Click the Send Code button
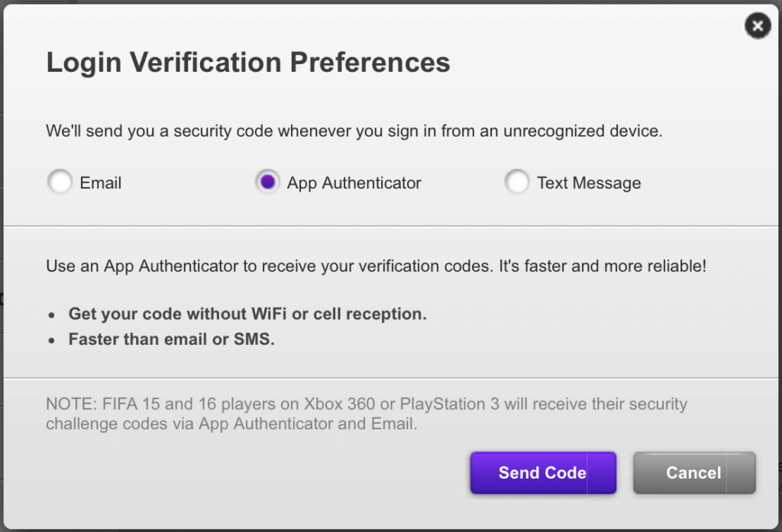782x532 pixels. point(543,472)
